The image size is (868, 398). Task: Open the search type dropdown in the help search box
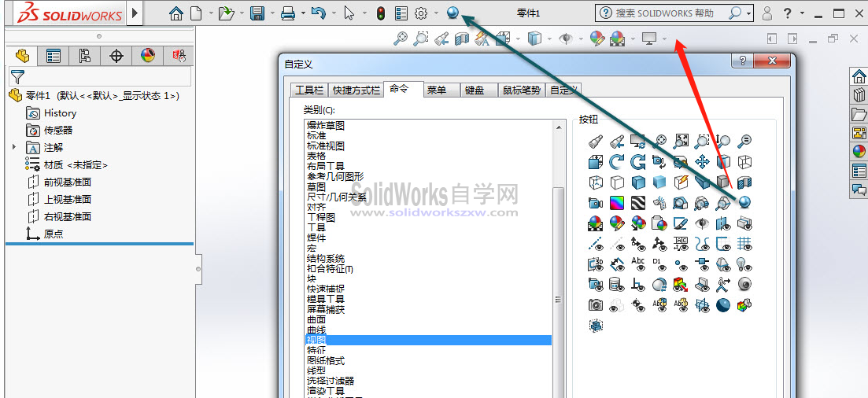[749, 13]
